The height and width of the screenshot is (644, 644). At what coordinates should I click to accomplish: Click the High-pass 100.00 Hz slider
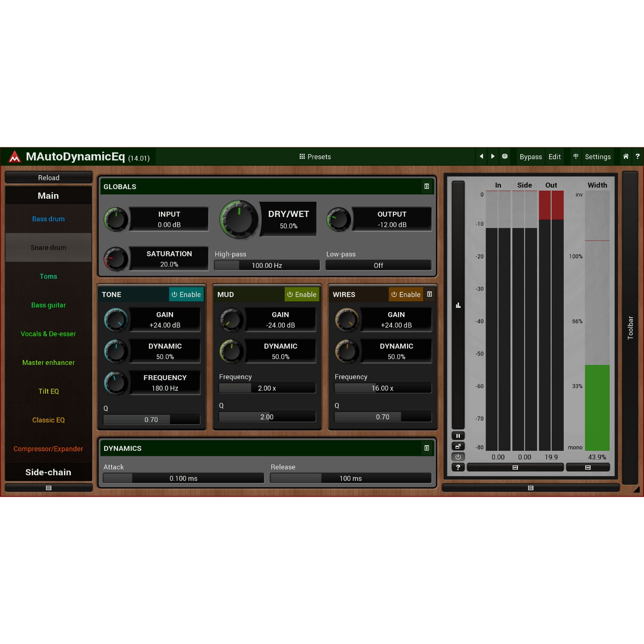pos(267,265)
